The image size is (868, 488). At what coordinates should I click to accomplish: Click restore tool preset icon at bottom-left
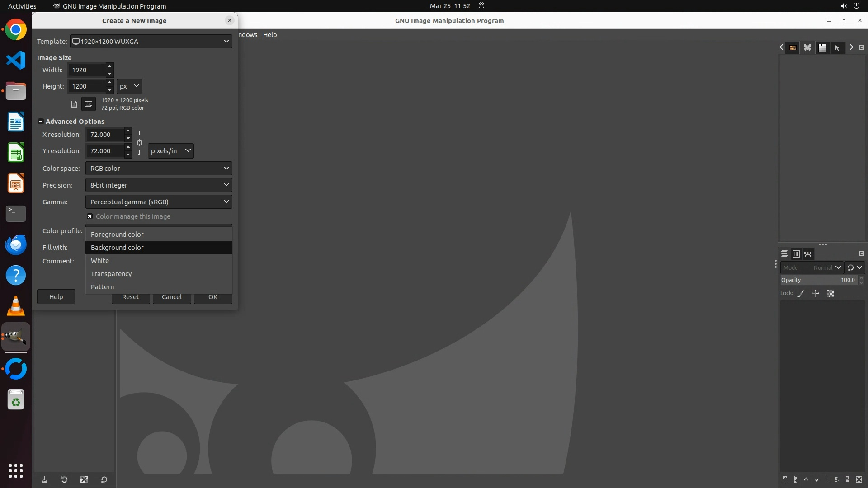coord(64,479)
